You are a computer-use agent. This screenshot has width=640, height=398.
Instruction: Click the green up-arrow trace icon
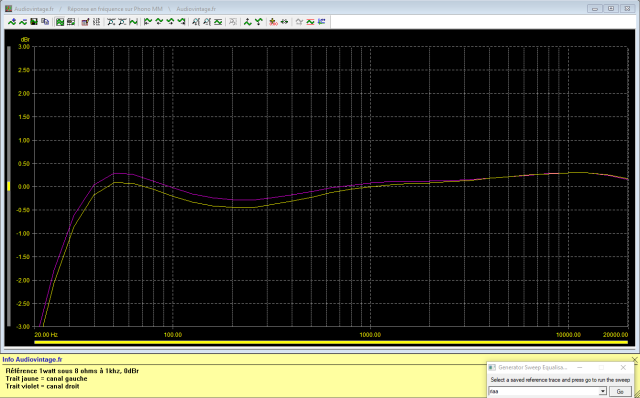[x=247, y=22]
